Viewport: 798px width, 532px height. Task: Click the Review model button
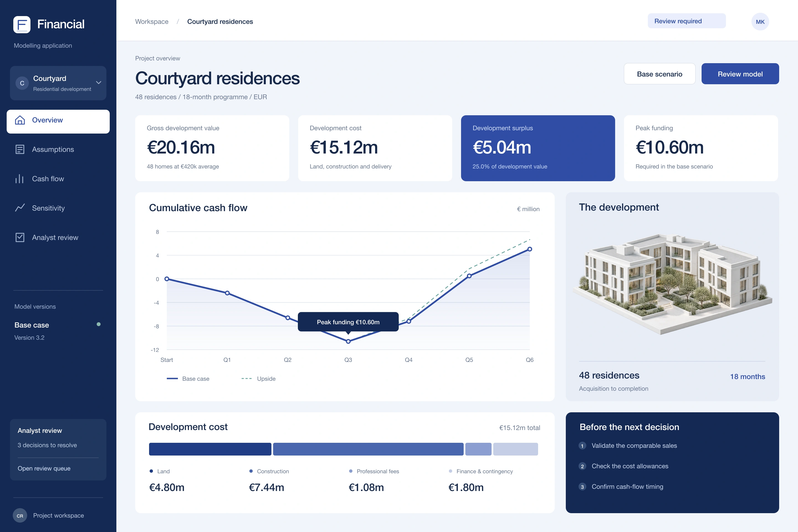[740, 74]
